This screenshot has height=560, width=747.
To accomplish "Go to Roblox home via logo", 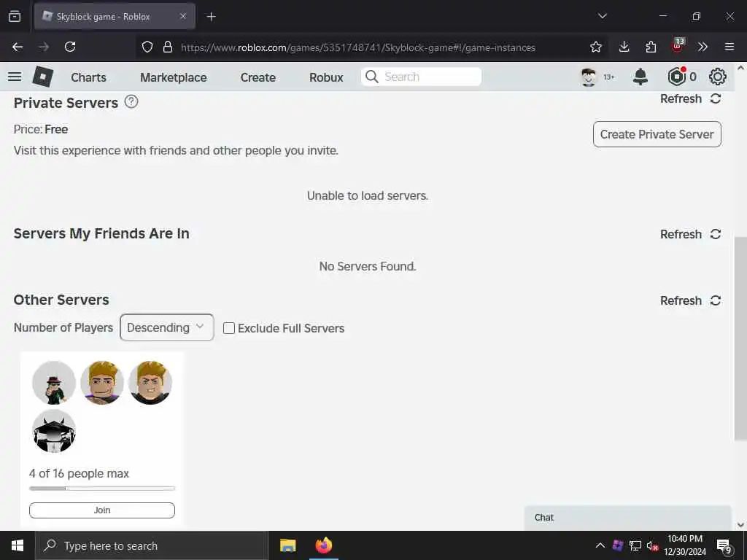I will click(x=42, y=76).
